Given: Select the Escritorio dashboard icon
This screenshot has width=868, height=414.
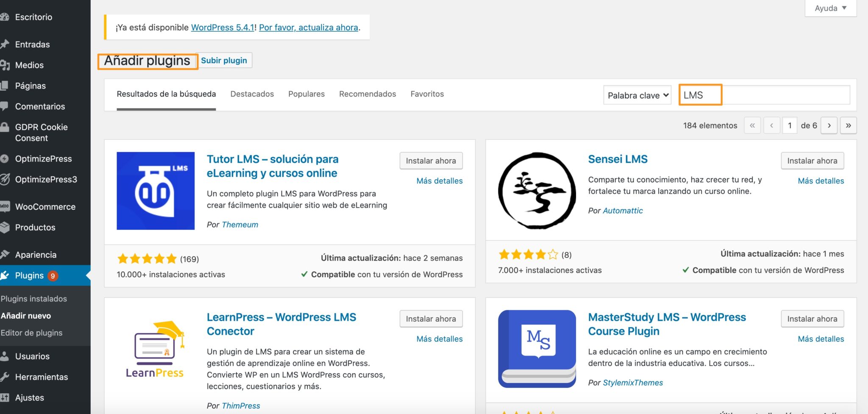Looking at the screenshot, I should (x=6, y=17).
